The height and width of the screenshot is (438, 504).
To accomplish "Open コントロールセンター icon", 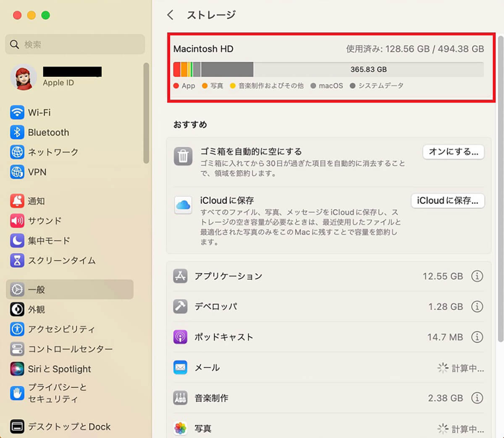I will point(17,349).
